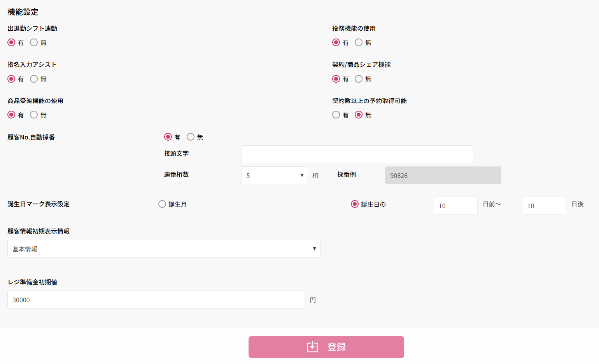Viewport: 599px width, 364px height.
Task: Set 役務機能の使用 to 無
Action: 359,43
